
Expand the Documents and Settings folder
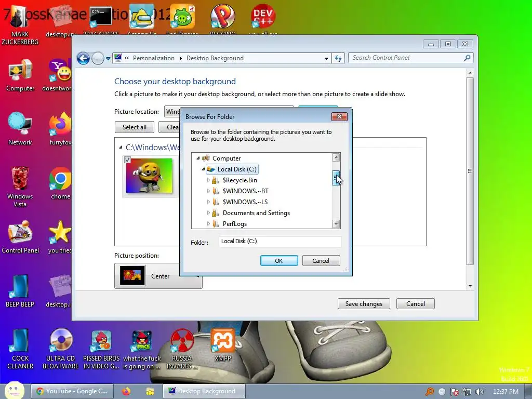click(x=208, y=212)
